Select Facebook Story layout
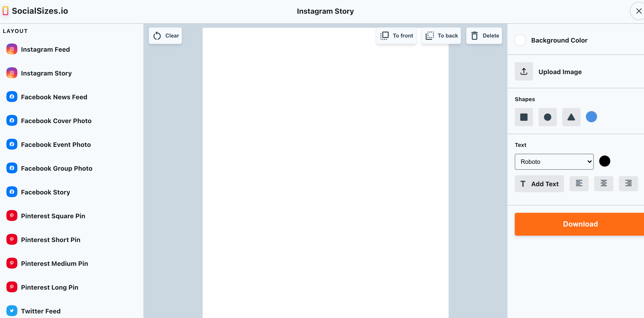Image resolution: width=644 pixels, height=318 pixels. [46, 192]
